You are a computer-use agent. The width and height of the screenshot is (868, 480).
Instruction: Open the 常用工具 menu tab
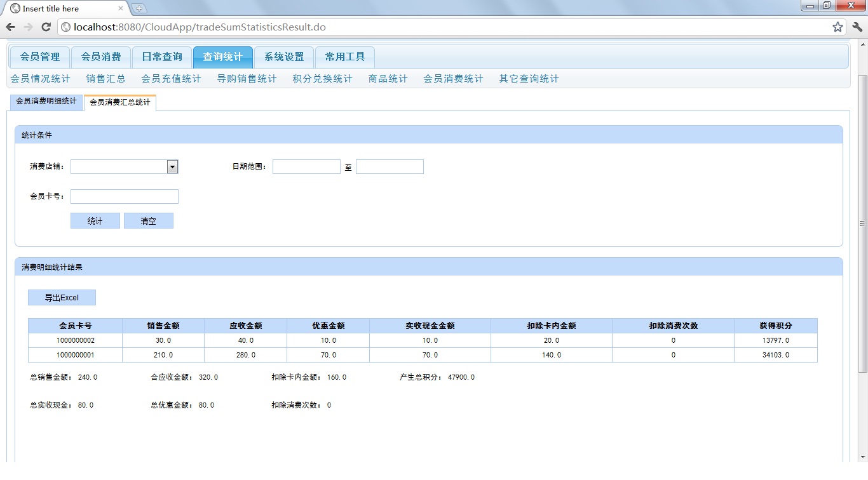point(345,57)
